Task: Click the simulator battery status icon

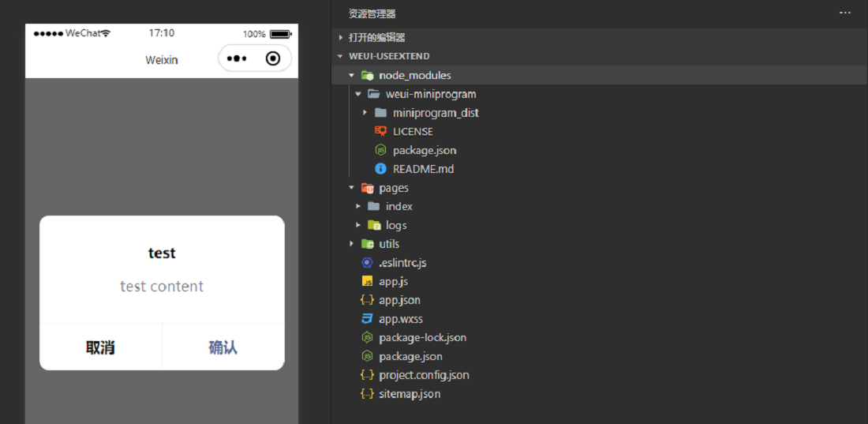Action: pyautogui.click(x=279, y=34)
